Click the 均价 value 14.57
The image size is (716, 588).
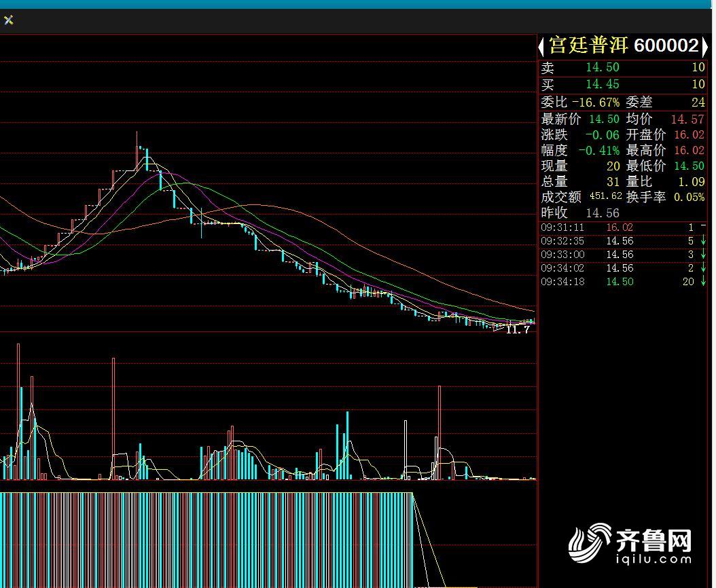[687, 120]
